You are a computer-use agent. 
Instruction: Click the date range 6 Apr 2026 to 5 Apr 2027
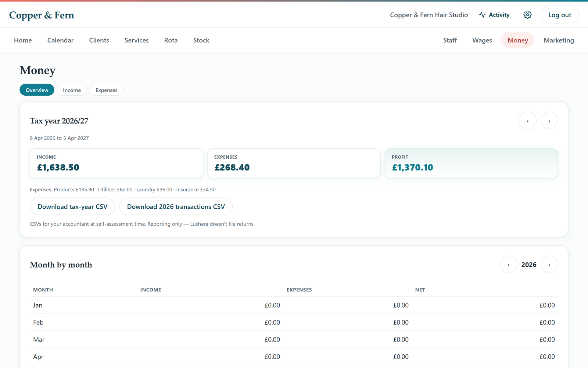click(x=59, y=138)
